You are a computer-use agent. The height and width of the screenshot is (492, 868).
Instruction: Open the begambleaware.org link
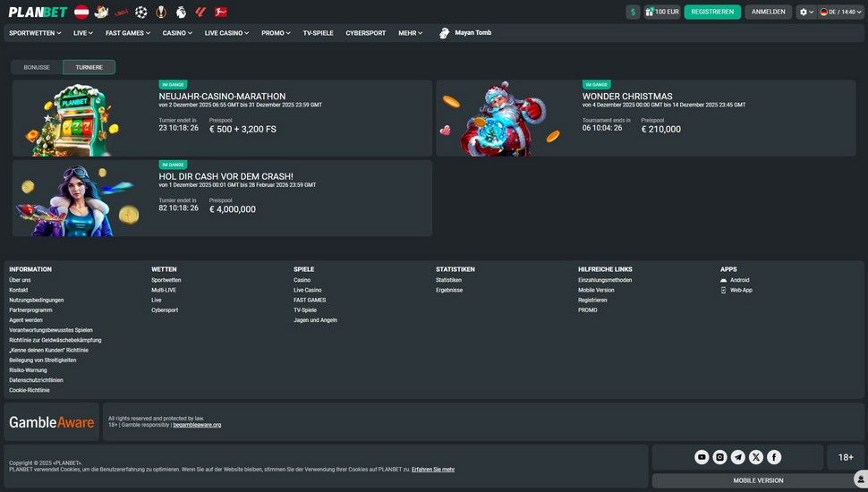pos(197,425)
